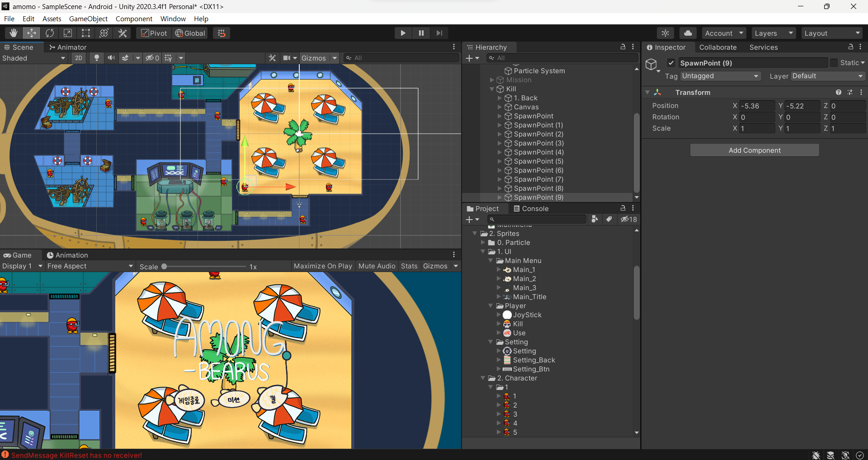Select the Rect tool

coord(86,33)
